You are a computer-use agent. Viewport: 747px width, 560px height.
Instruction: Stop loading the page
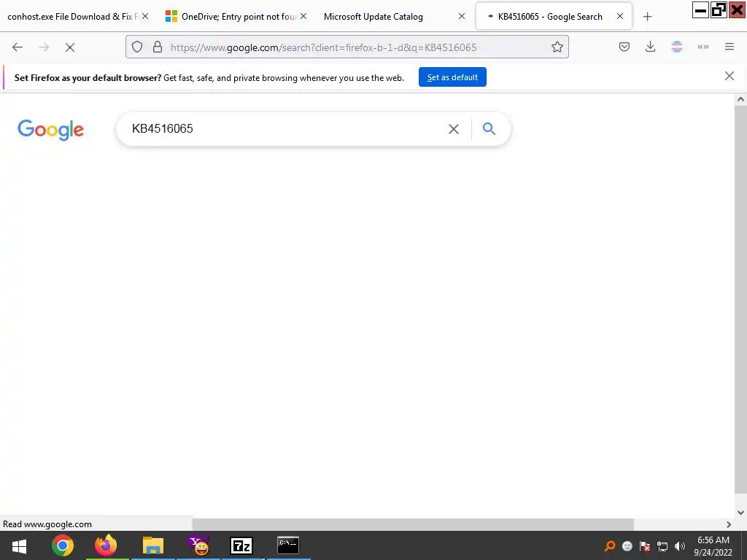(70, 47)
